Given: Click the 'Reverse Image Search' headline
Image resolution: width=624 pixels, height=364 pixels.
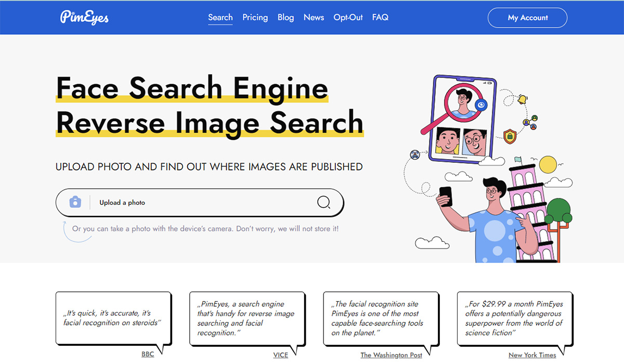Looking at the screenshot, I should tap(210, 122).
